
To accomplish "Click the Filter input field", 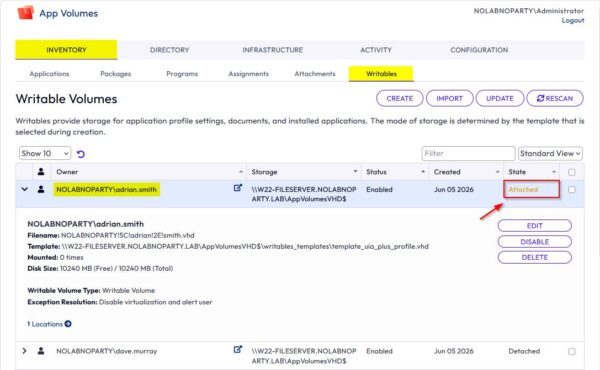I will click(x=468, y=153).
